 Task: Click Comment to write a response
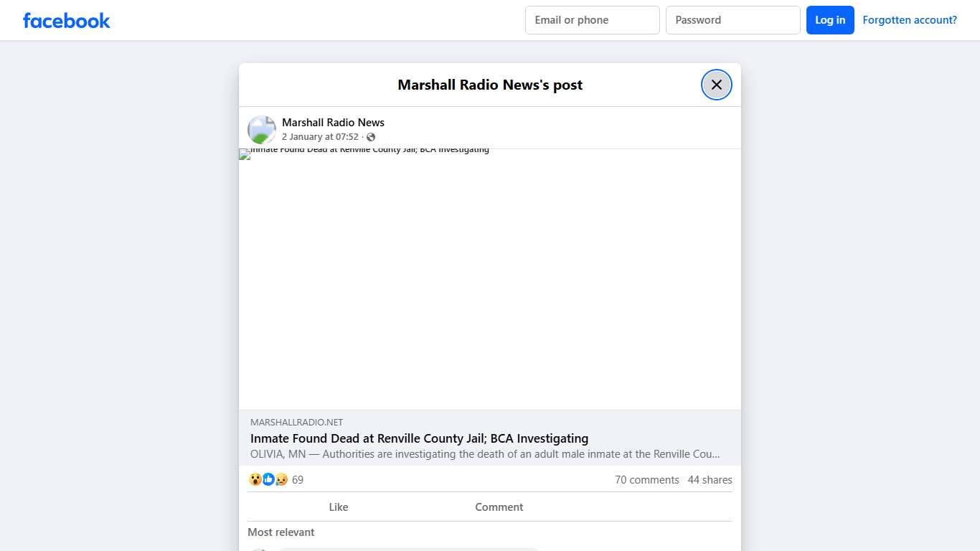point(499,507)
